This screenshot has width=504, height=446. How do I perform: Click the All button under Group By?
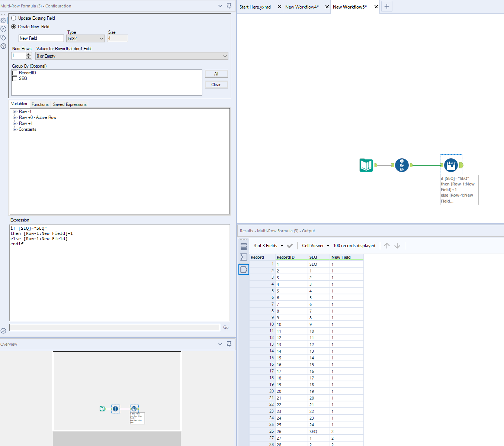[x=216, y=74]
